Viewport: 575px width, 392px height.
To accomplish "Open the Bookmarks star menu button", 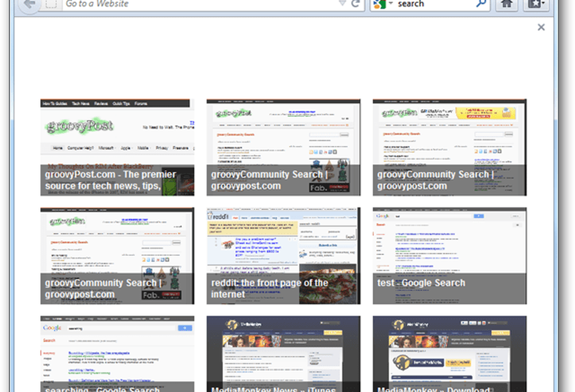I will [x=535, y=4].
